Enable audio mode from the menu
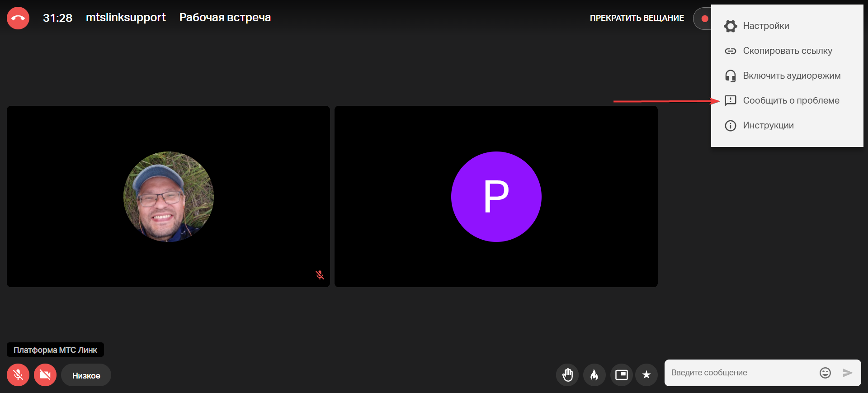Screen dimensions: 868x393 point(791,76)
